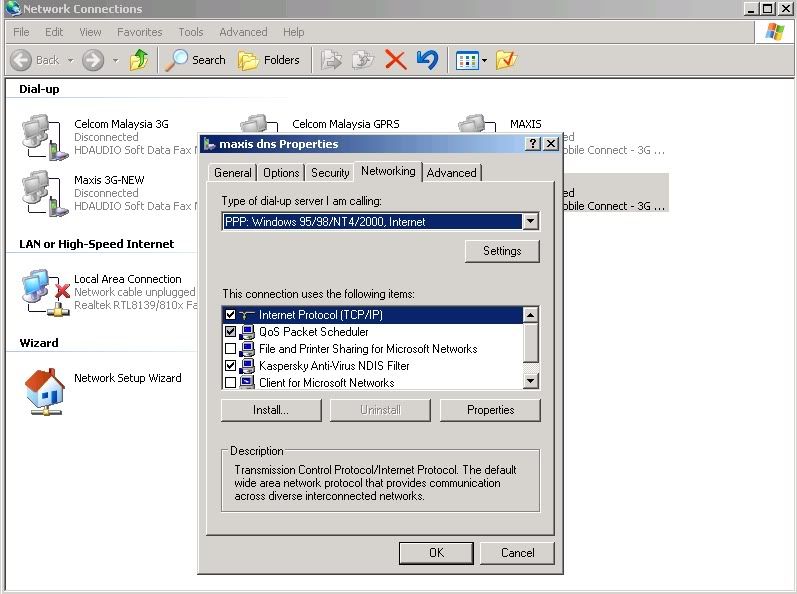Toggle the Folders pane button

pyautogui.click(x=269, y=60)
